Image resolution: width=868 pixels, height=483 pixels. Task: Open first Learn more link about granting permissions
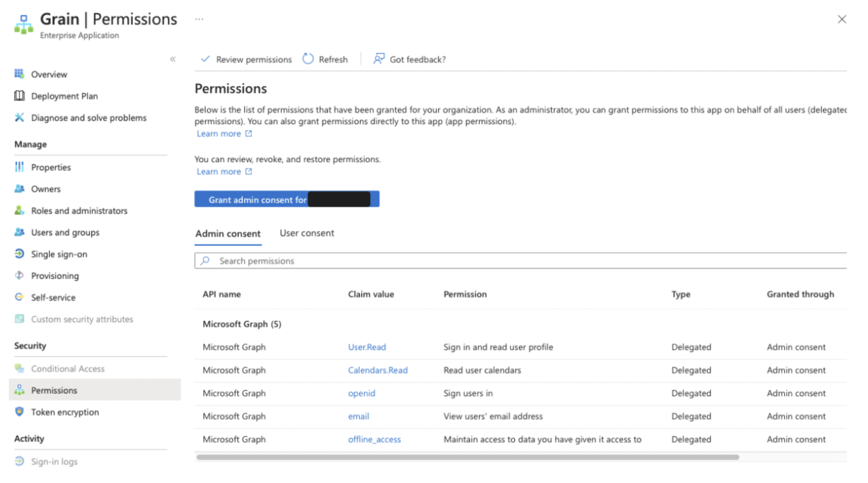click(219, 134)
